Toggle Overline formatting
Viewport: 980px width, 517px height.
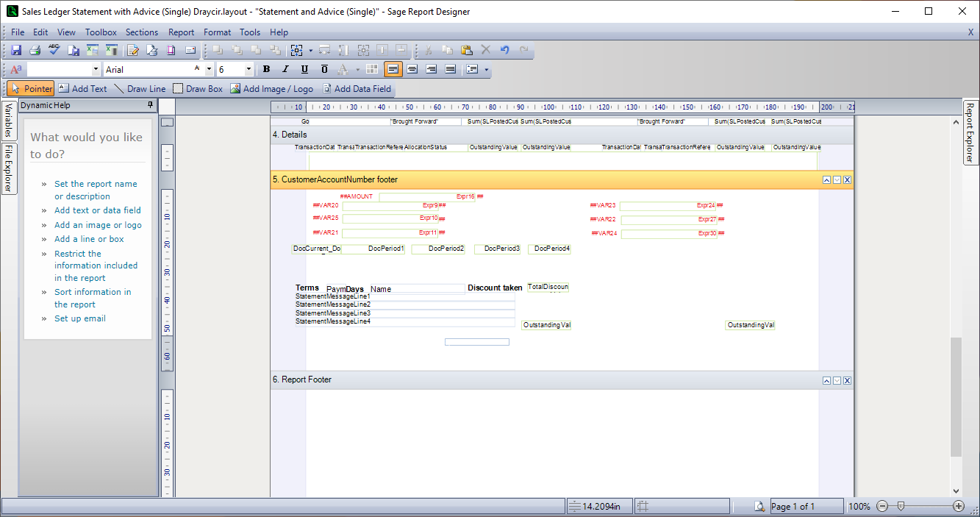click(324, 69)
